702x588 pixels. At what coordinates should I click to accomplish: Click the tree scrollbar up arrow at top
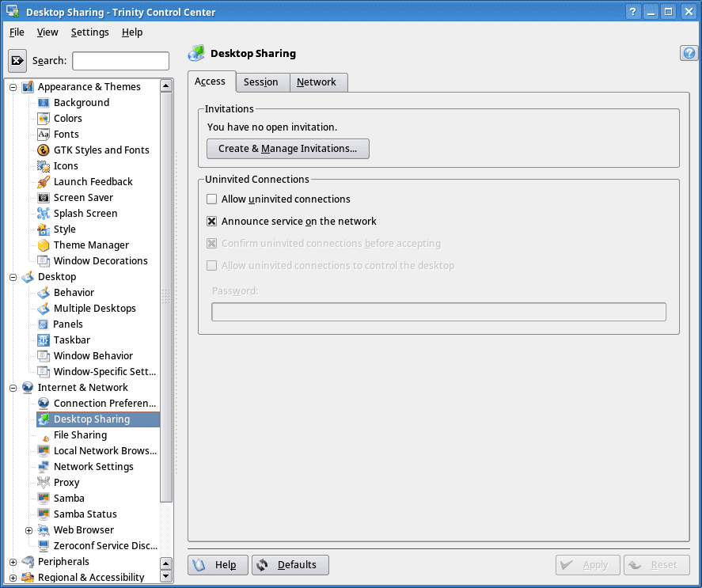[x=166, y=85]
